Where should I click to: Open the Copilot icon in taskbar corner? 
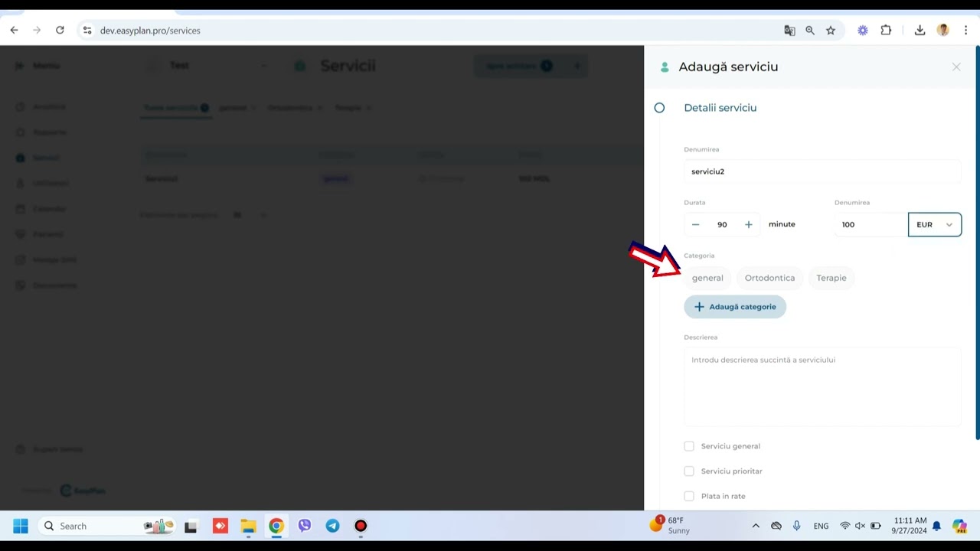point(959,526)
